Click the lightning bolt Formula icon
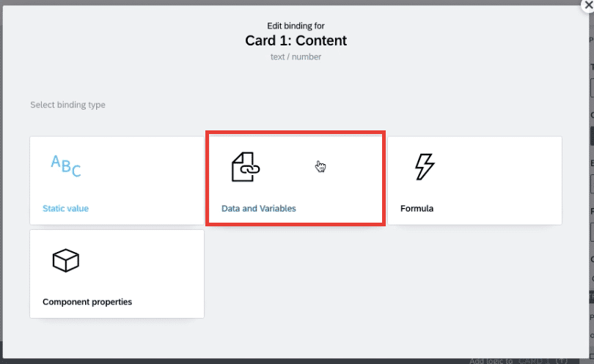 (x=425, y=166)
